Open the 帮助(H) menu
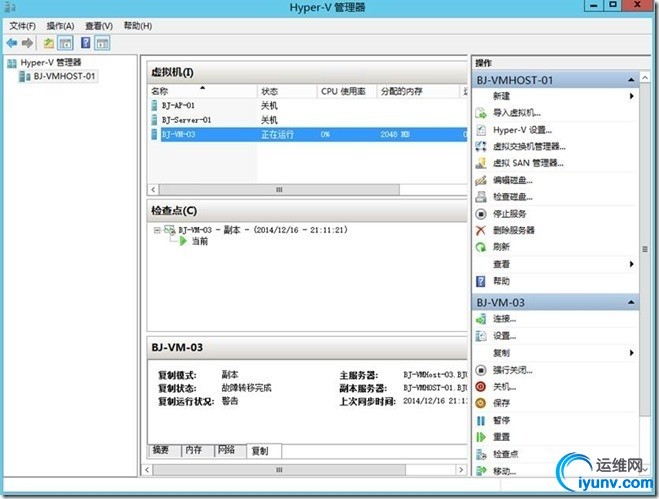Image resolution: width=659 pixels, height=499 pixels. 137,26
